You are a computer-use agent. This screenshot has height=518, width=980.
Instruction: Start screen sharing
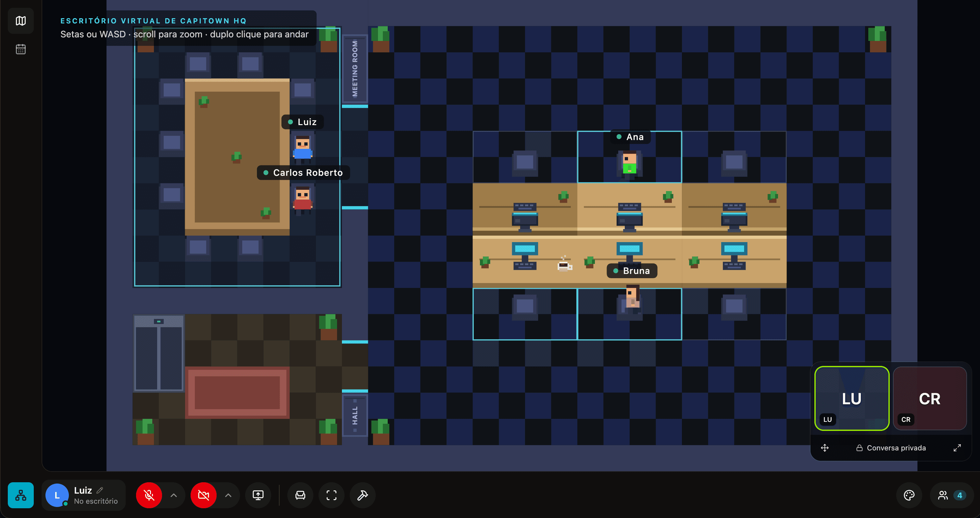click(258, 495)
